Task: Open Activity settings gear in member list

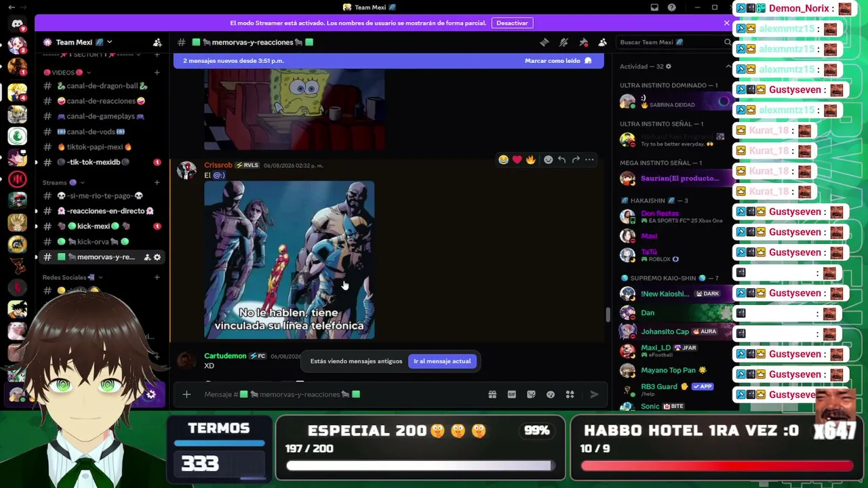Action: click(668, 66)
